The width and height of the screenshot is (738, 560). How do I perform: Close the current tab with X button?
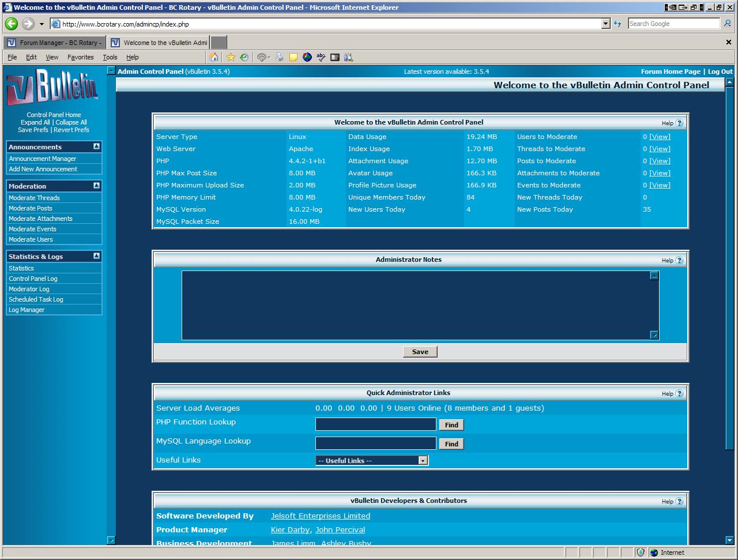[729, 42]
